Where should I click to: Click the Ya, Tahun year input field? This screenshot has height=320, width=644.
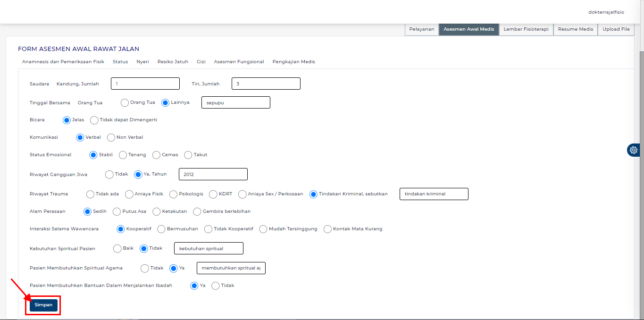pos(213,174)
